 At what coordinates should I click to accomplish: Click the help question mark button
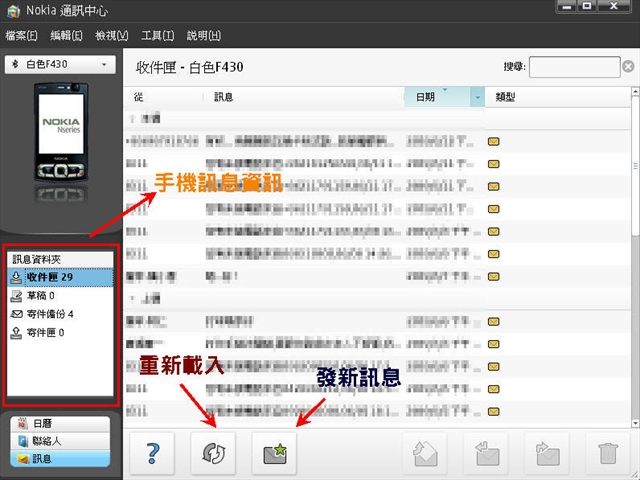153,452
